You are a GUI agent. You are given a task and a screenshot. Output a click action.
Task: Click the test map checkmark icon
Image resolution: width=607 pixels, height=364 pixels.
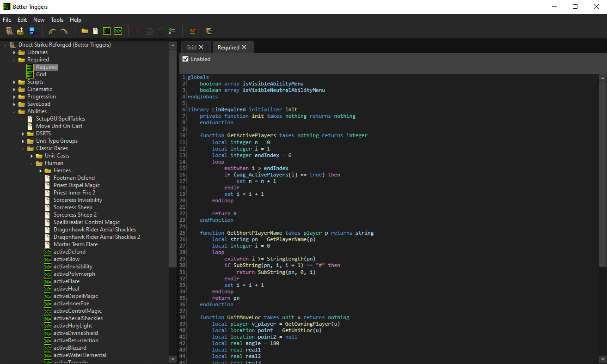click(193, 31)
